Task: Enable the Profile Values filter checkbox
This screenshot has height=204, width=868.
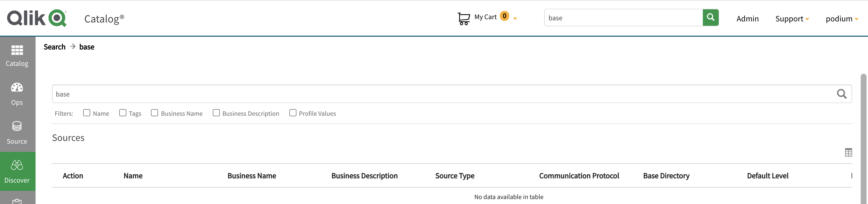Action: [293, 112]
